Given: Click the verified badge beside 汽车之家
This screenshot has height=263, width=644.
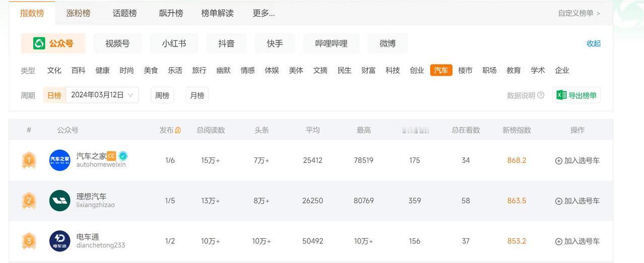Looking at the screenshot, I should coord(123,156).
